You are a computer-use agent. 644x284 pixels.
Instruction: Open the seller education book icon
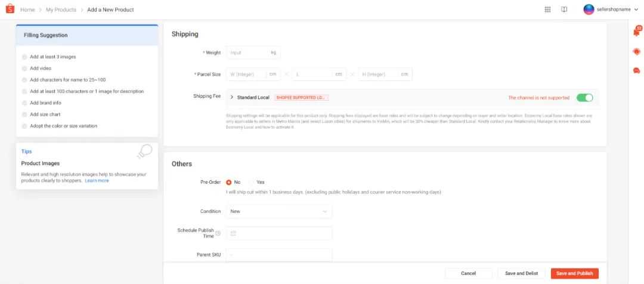[x=563, y=10]
